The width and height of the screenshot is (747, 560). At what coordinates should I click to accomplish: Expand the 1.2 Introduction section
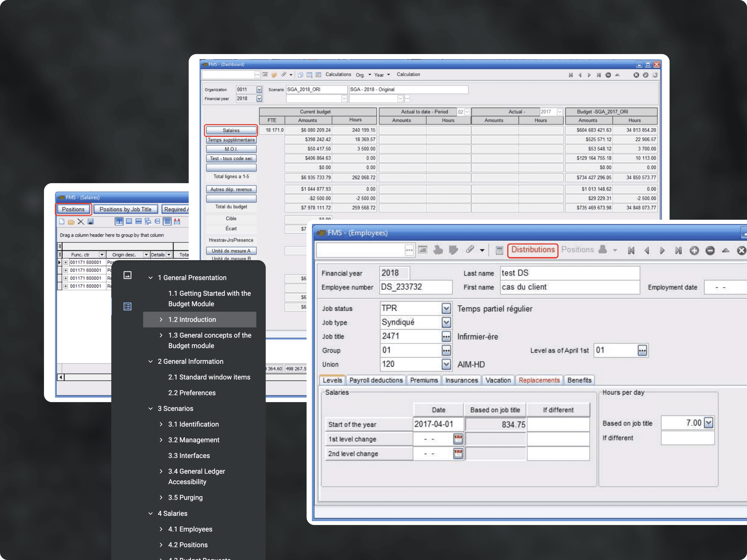(x=161, y=319)
